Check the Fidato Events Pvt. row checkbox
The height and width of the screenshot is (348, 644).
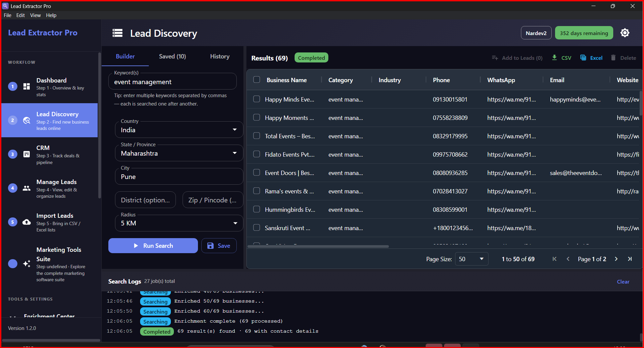pyautogui.click(x=256, y=154)
